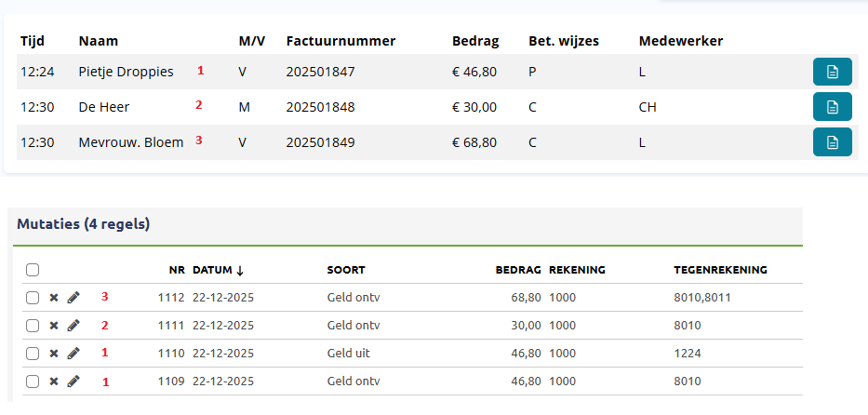868x415 pixels.
Task: Select checkbox for mutation 1110
Action: pos(33,354)
